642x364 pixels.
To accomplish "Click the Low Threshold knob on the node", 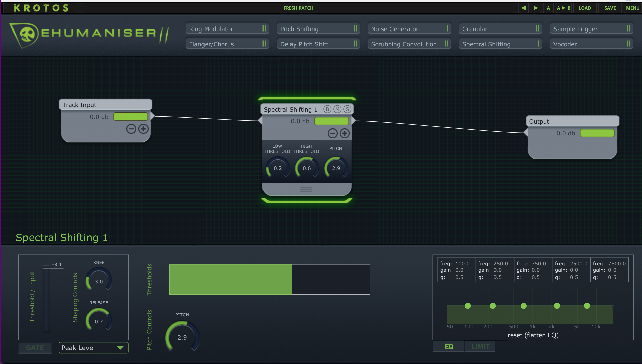I will click(x=278, y=168).
